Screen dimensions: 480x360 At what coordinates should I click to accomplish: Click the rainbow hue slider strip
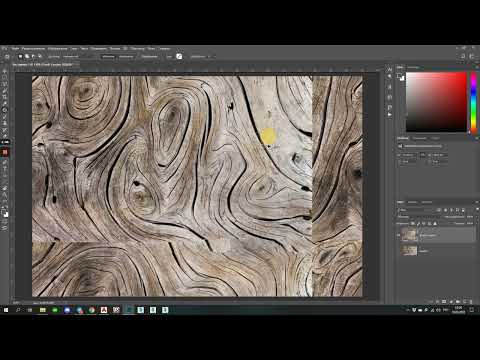(x=473, y=102)
